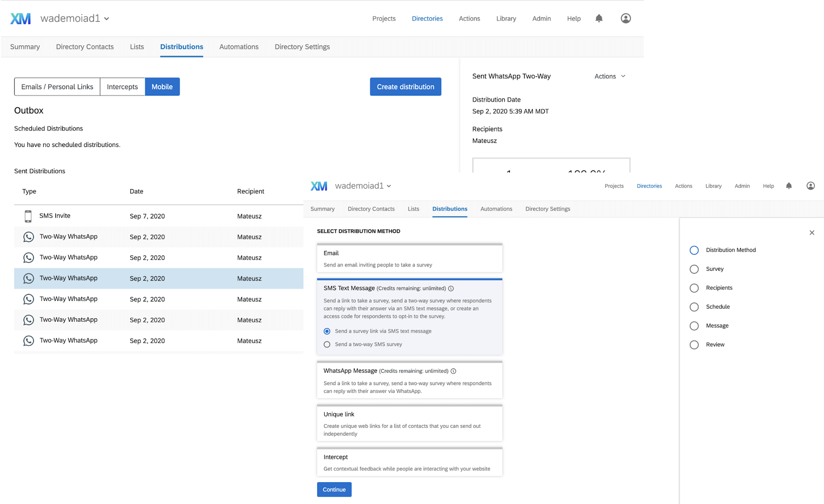Click the info icon next to WhatsApp credits

tap(453, 371)
